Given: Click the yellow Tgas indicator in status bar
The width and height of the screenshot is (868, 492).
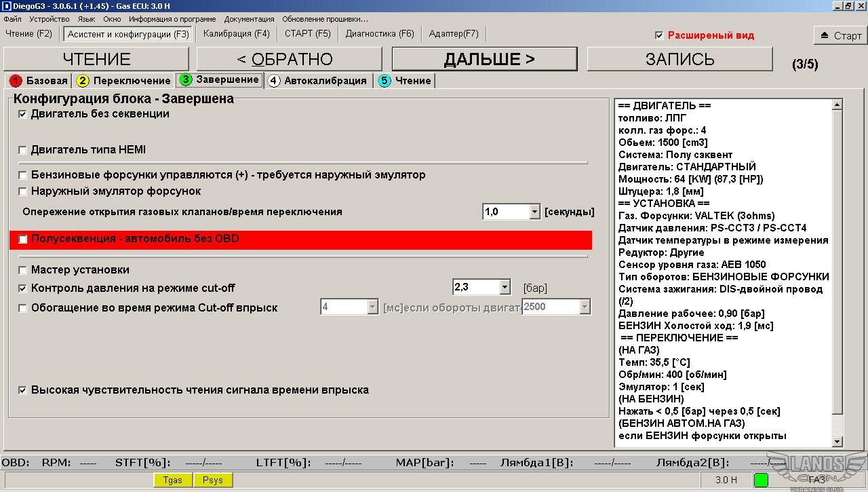Looking at the screenshot, I should click(173, 480).
